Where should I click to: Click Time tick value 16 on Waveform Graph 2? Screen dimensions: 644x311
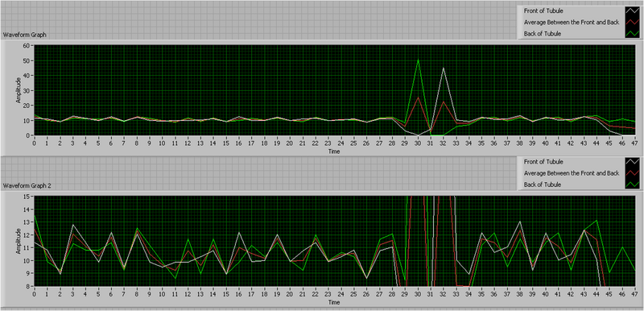click(238, 295)
